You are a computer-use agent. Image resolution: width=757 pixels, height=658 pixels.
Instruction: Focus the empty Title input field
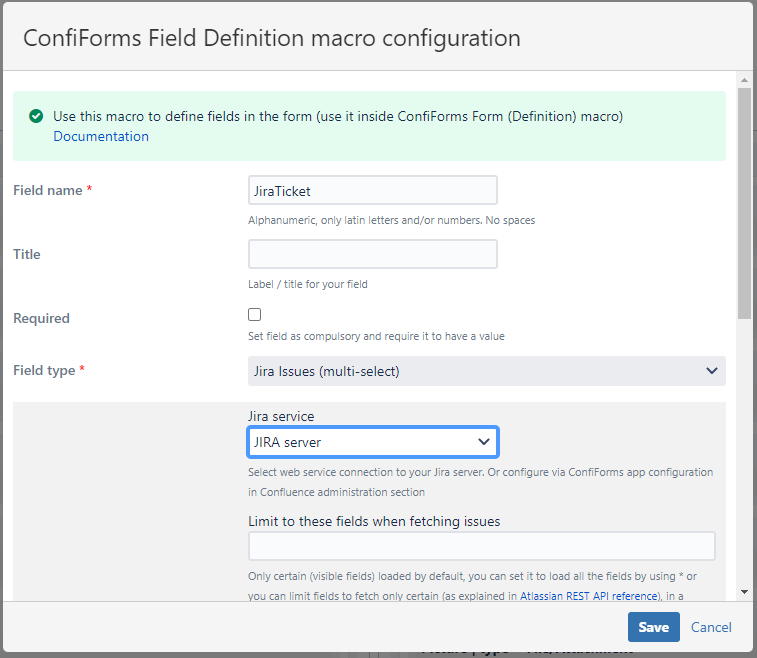point(373,254)
